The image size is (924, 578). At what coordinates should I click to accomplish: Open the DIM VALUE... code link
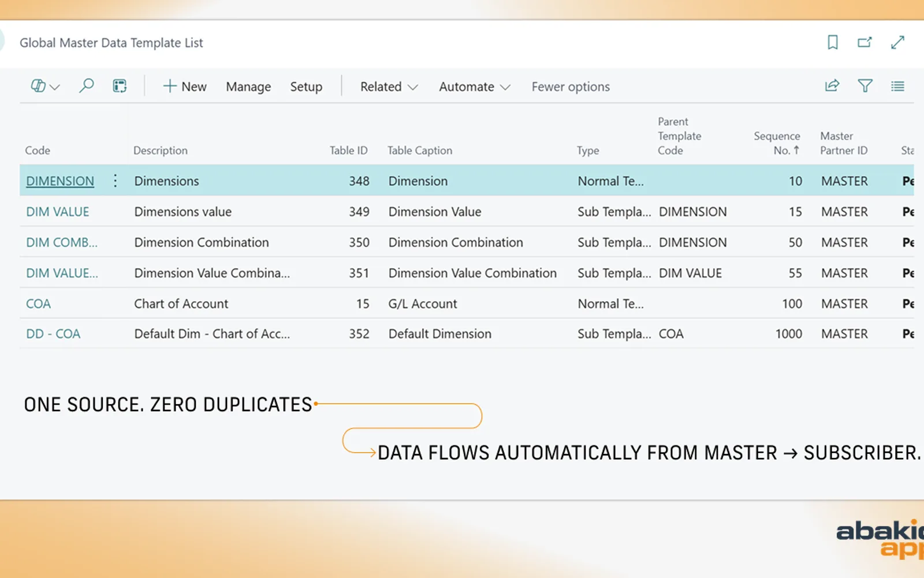coord(62,273)
